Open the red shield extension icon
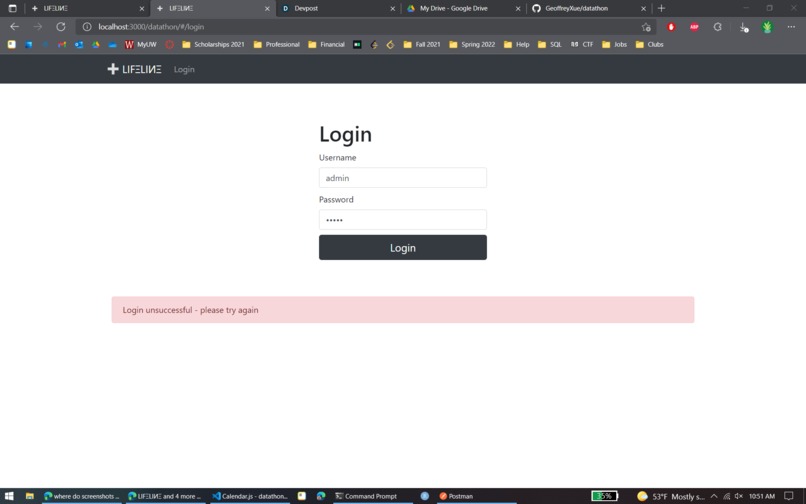This screenshot has width=806, height=504. [671, 27]
